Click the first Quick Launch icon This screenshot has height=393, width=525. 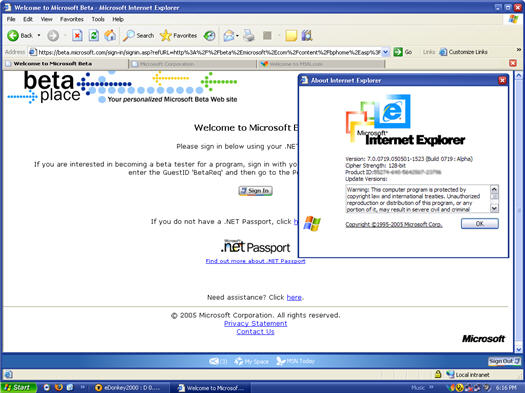(47, 387)
